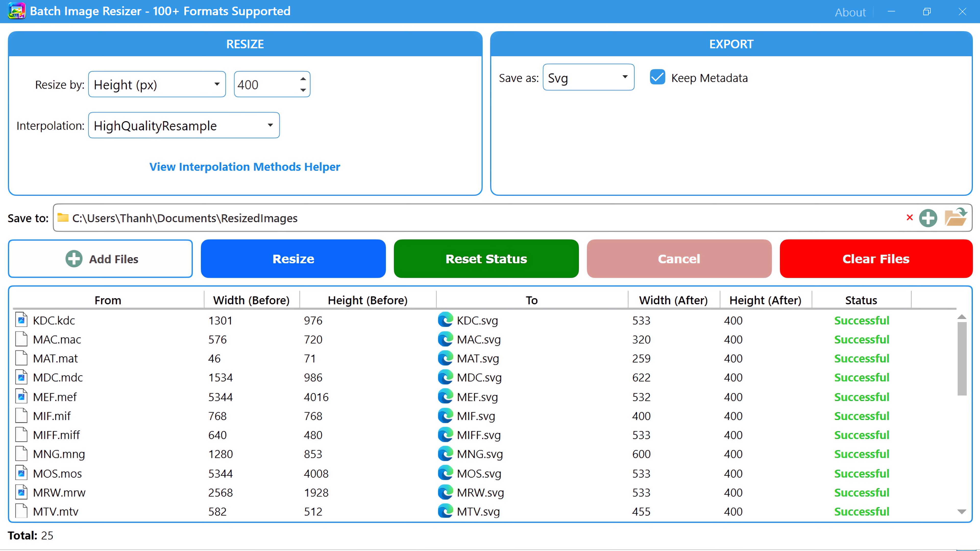Decrease height value with down arrow
This screenshot has width=980, height=551.
(303, 90)
